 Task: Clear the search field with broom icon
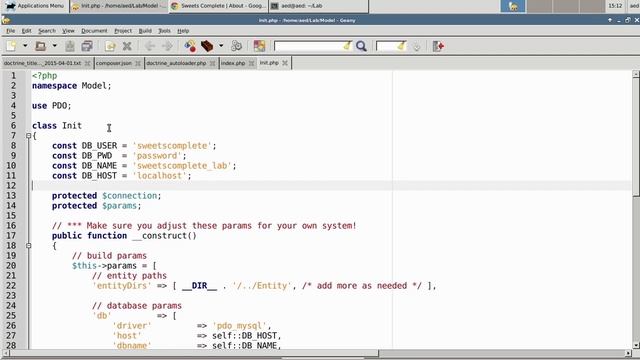click(x=347, y=46)
